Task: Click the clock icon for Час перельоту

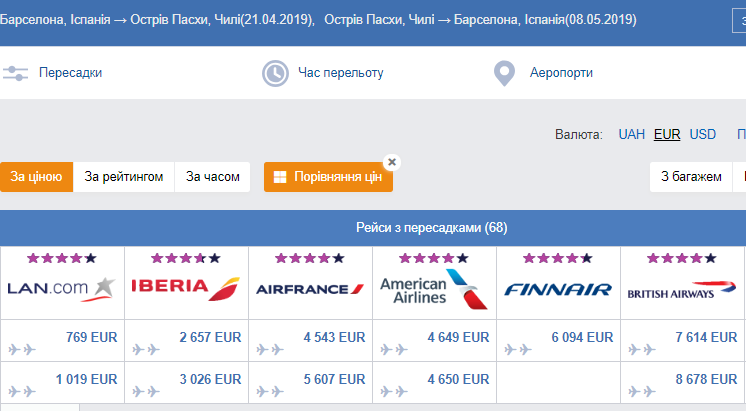Action: click(275, 73)
